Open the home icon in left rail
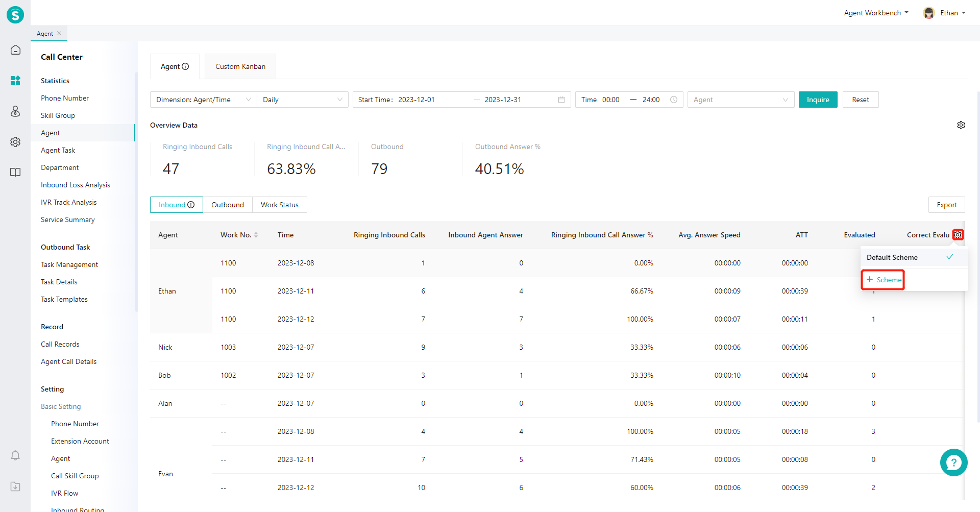 [15, 50]
